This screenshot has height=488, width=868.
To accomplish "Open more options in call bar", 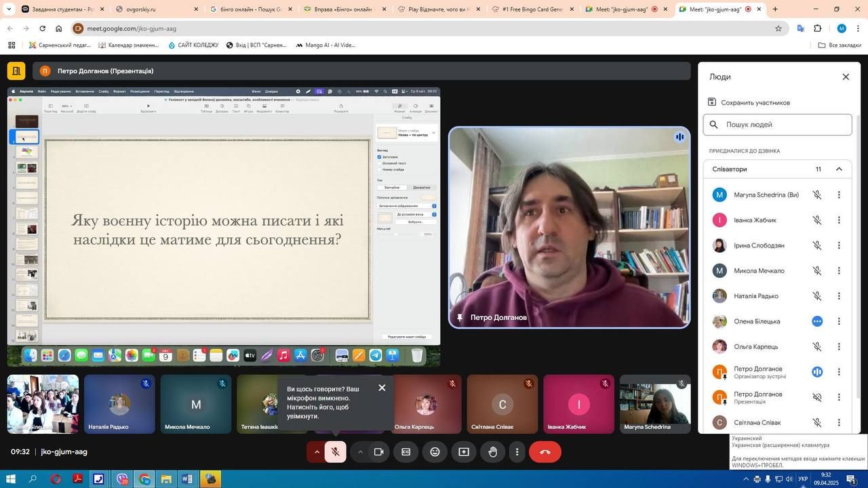I will (517, 452).
